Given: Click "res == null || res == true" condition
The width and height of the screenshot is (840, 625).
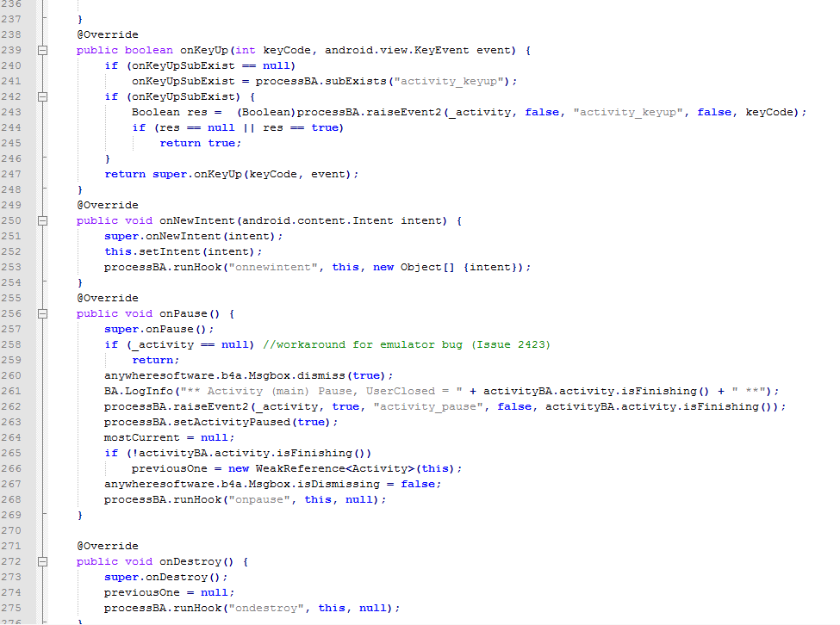Looking at the screenshot, I should click(x=249, y=128).
